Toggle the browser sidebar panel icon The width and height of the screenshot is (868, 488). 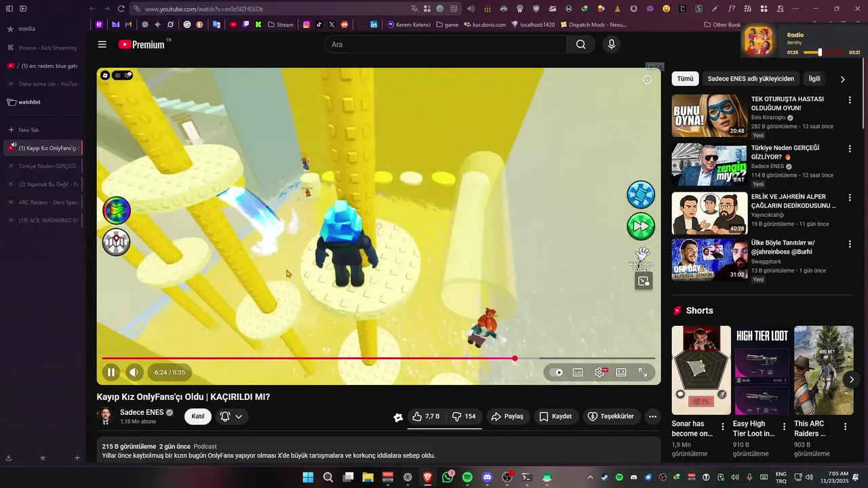(9, 9)
